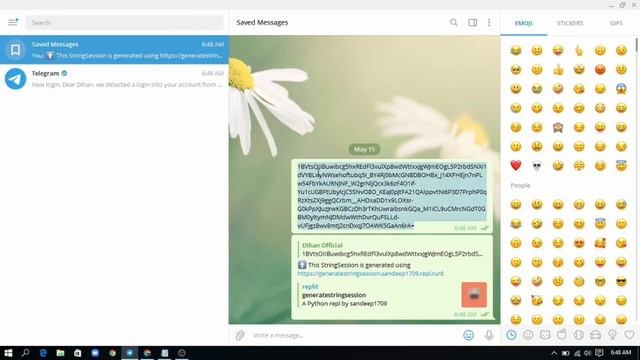Insert the sunglasses face emoji
This screenshot has height=360, width=640.
pyautogui.click(x=621, y=281)
